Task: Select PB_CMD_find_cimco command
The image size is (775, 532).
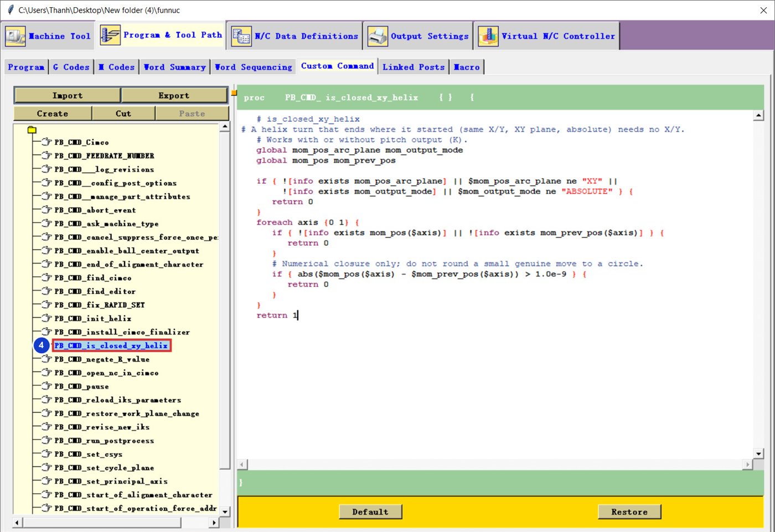Action: [92, 278]
